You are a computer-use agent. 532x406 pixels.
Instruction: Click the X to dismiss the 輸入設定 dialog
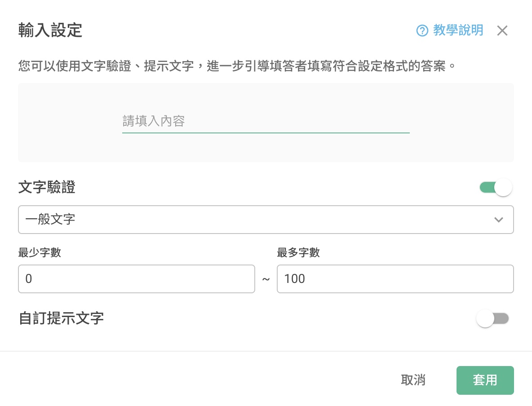pos(502,31)
